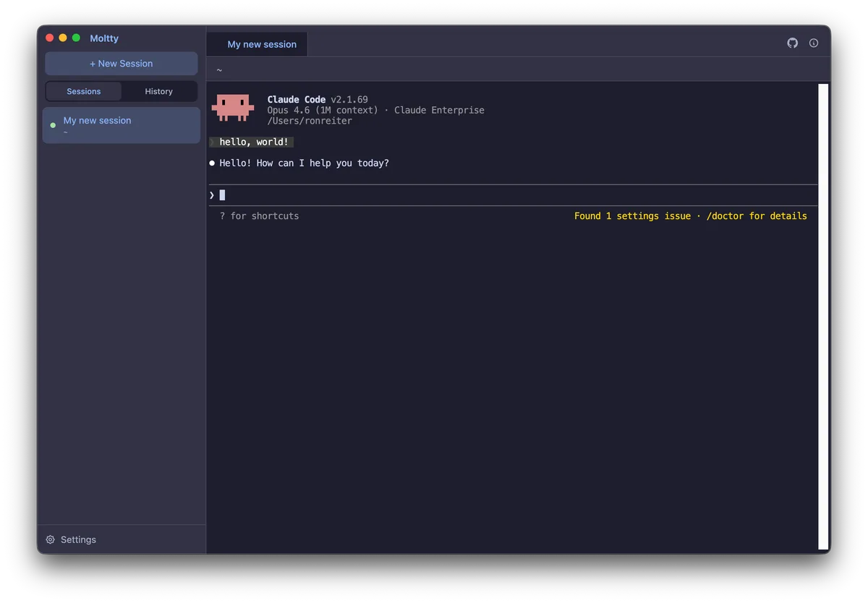Click the info icon in top-right corner
The height and width of the screenshot is (603, 868).
tap(814, 43)
